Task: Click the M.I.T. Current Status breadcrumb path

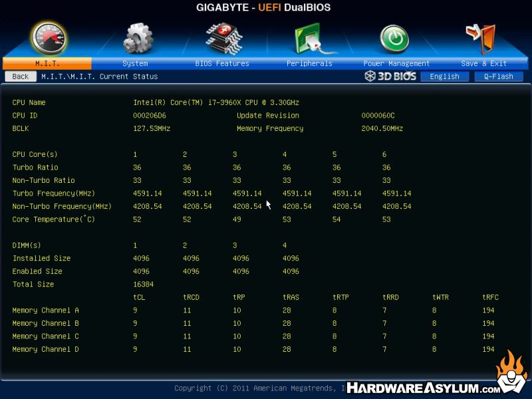Action: point(99,76)
